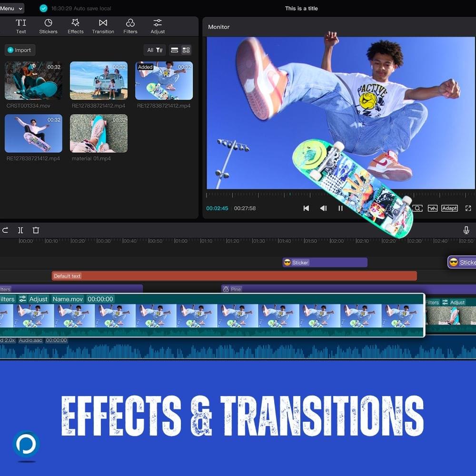
Task: Pause the video playback
Action: (x=340, y=208)
